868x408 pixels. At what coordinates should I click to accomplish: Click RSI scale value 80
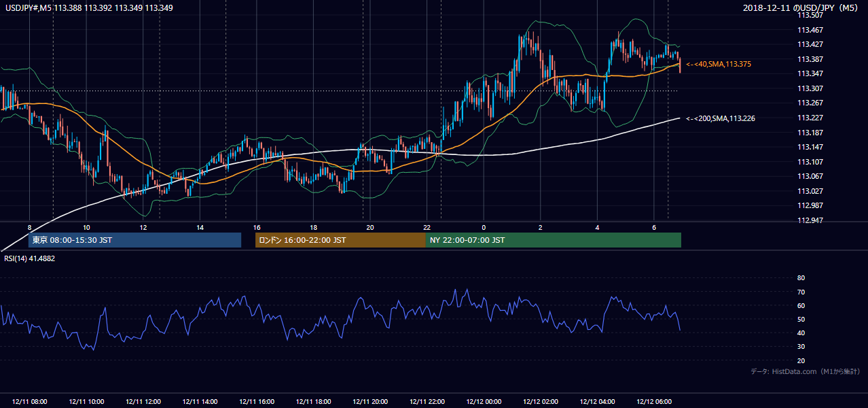[x=801, y=278]
